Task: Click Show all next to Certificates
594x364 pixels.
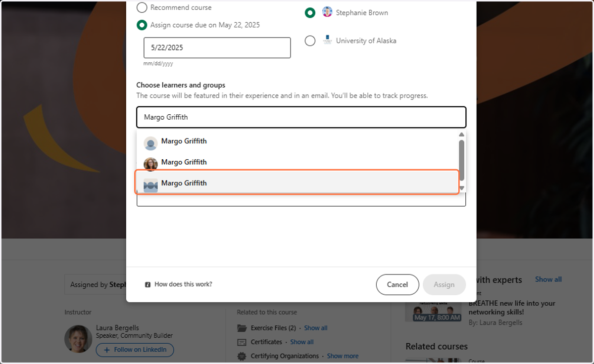Action: click(x=302, y=342)
